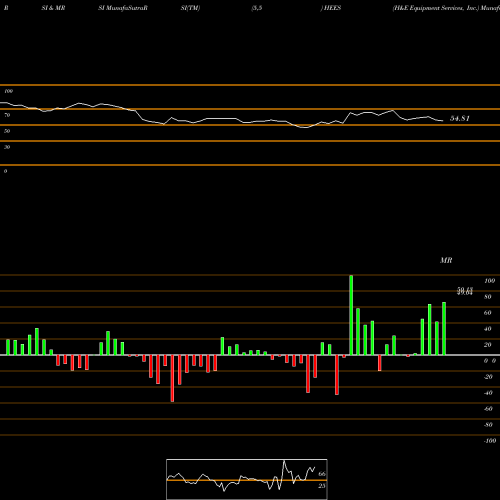
Task: Click the MR label above the bar chart
Action: [x=446, y=260]
